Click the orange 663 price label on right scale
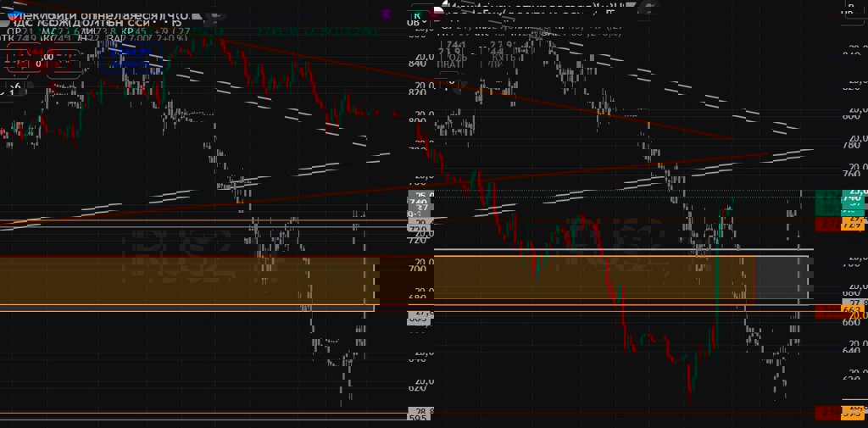The image size is (868, 428). click(x=852, y=311)
